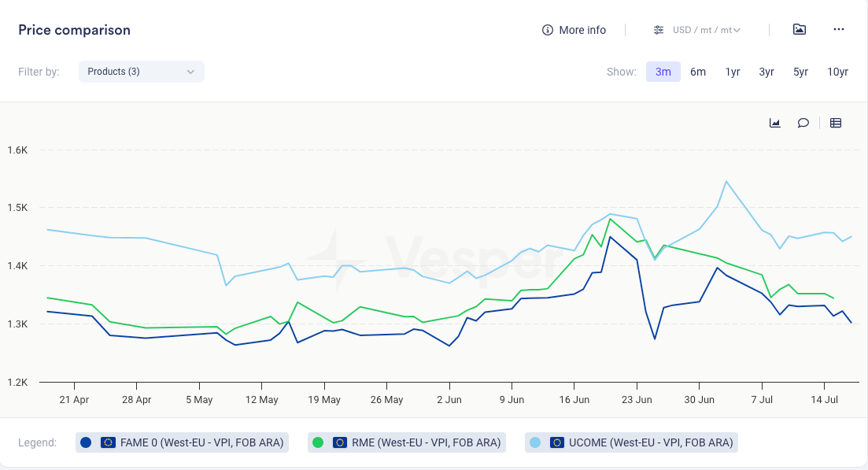Show the data table view icon
The image size is (868, 470).
point(836,123)
